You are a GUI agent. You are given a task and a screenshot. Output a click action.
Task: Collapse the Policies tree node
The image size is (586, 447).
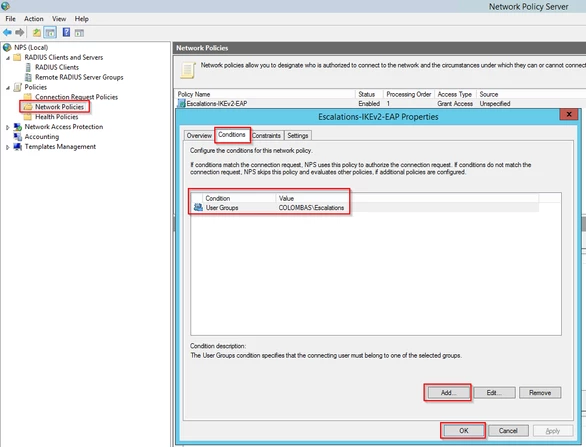(8, 88)
